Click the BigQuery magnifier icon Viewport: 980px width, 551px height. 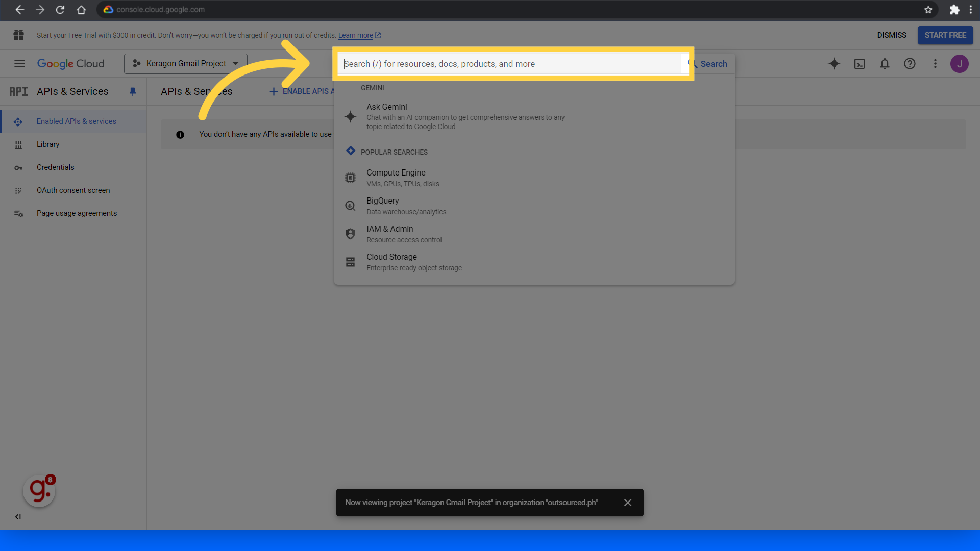point(350,206)
